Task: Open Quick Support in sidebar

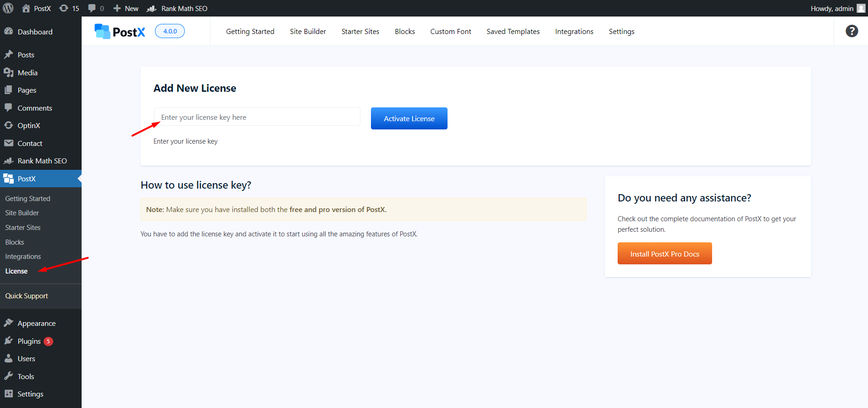Action: 27,296
